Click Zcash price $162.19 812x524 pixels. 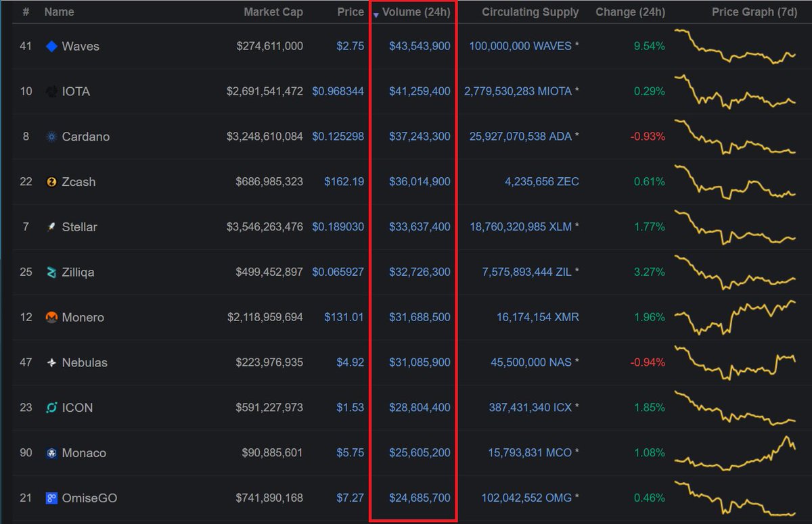344,182
